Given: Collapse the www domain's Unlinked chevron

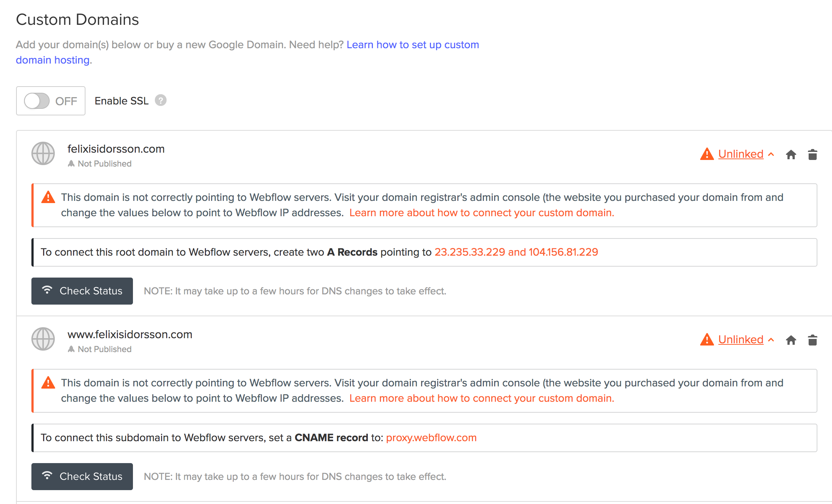Looking at the screenshot, I should [771, 340].
